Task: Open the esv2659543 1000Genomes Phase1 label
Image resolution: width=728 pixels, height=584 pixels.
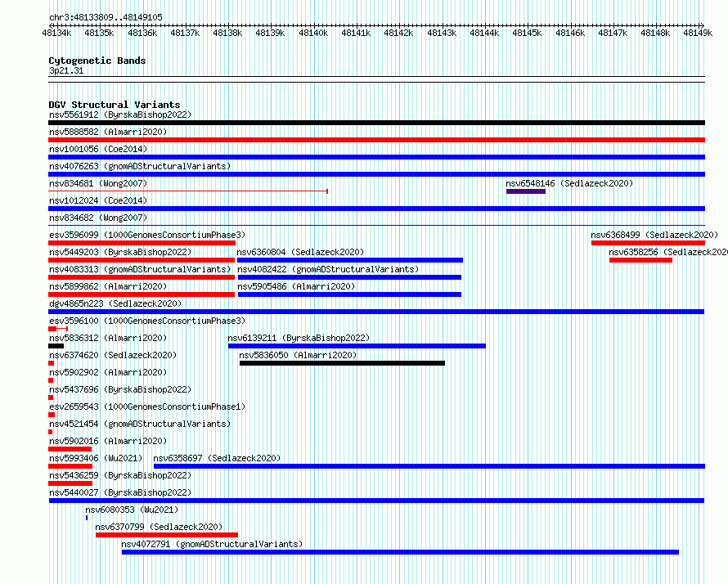Action: click(x=147, y=407)
